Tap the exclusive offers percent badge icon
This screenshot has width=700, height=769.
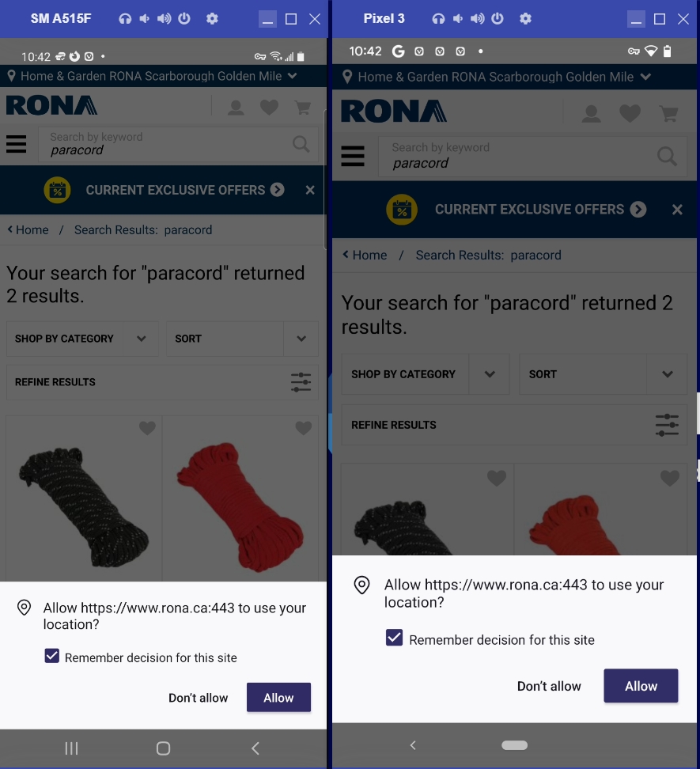click(x=56, y=190)
